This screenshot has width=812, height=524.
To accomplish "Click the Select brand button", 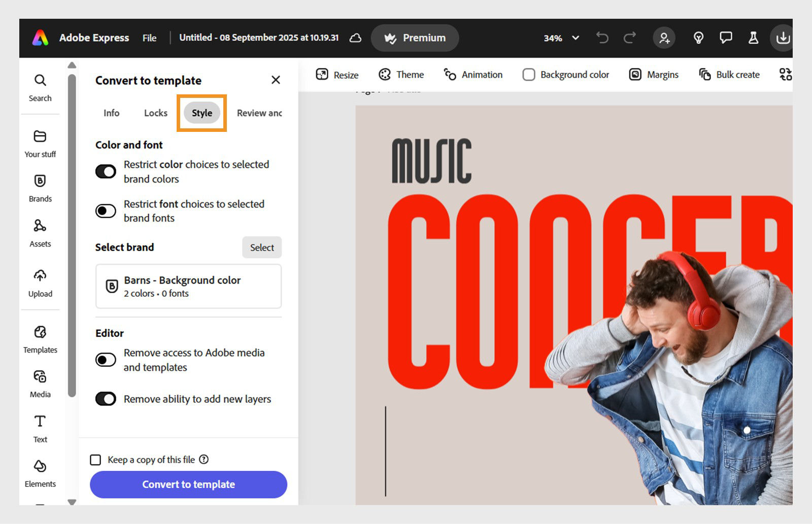I will (262, 247).
